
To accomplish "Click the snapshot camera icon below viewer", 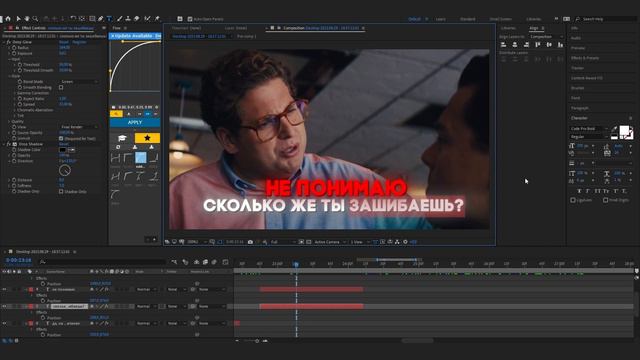I will pos(250,242).
